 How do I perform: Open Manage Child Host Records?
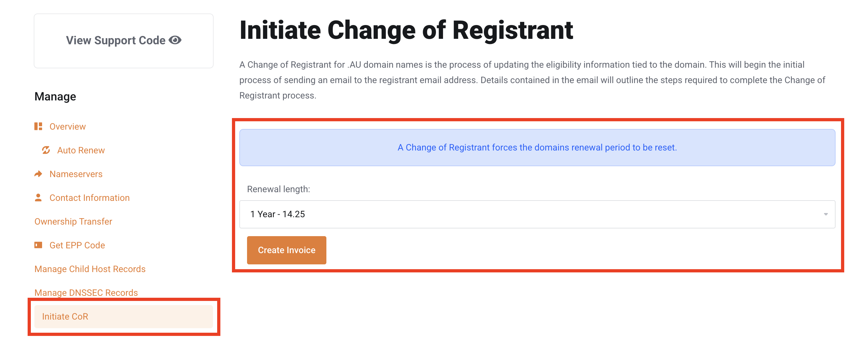[x=90, y=269]
